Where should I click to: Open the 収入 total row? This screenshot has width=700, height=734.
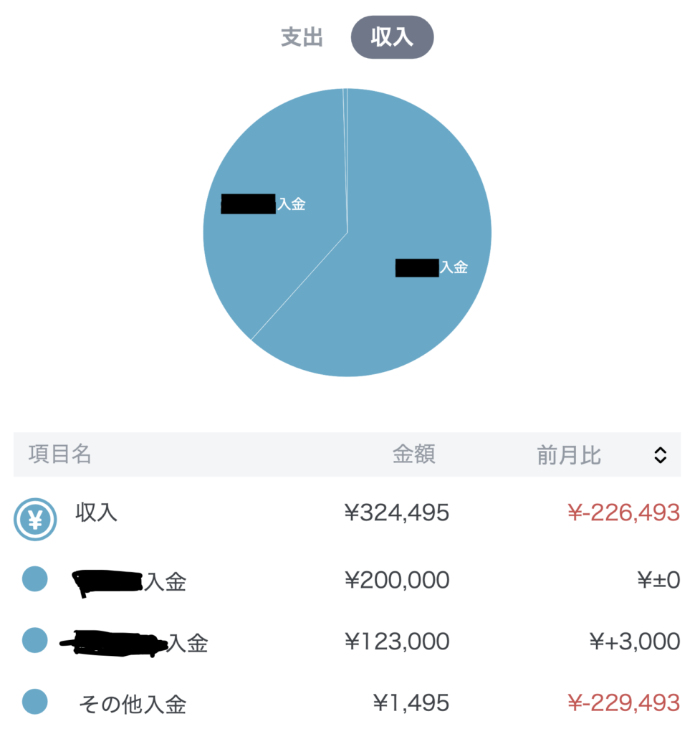(x=97, y=513)
